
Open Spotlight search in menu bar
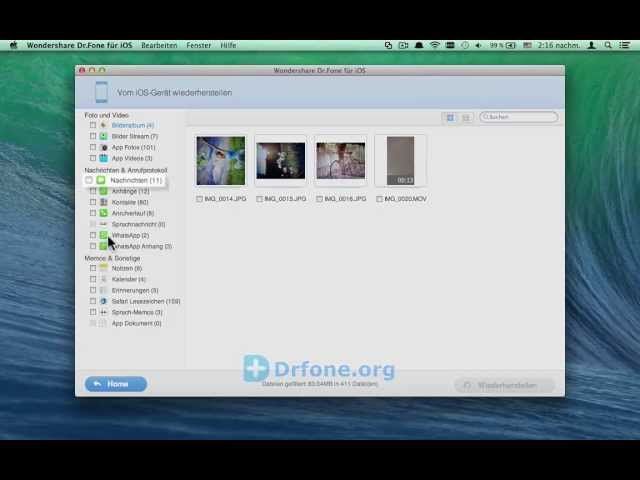pos(608,45)
